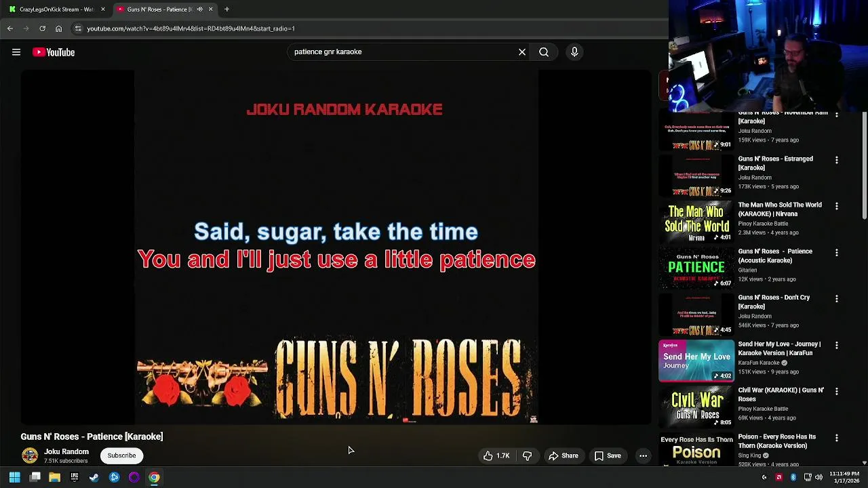
Task: Open the Windows Start menu
Action: coord(14,478)
